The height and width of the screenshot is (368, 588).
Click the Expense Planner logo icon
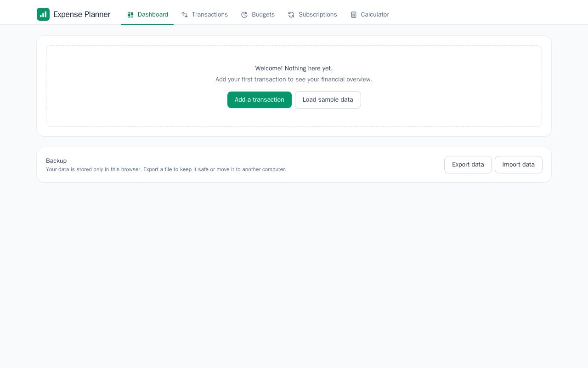43,14
